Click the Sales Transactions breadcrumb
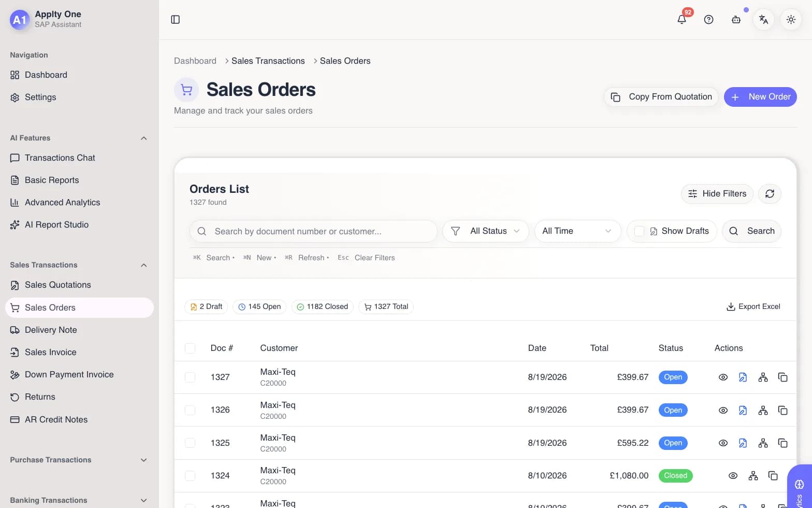Image resolution: width=812 pixels, height=508 pixels. tap(268, 61)
